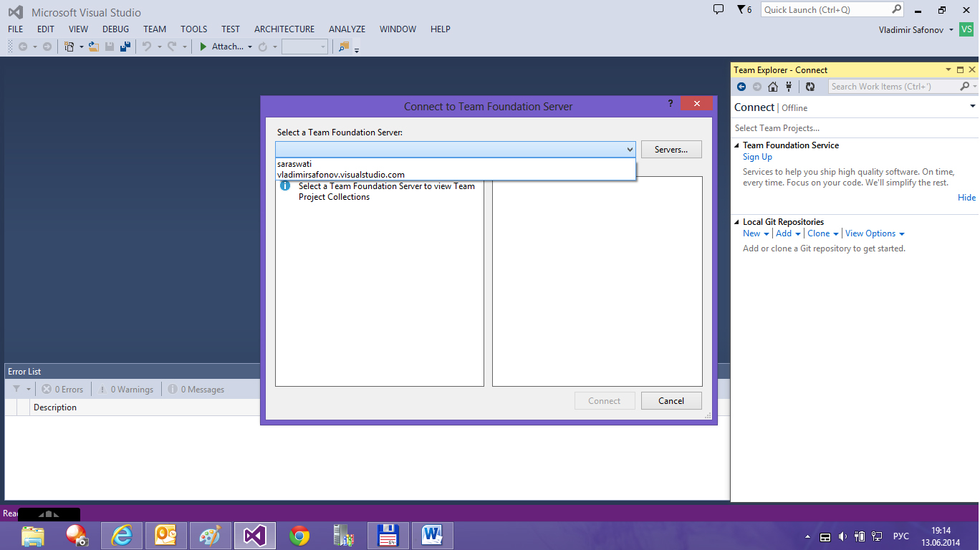This screenshot has width=980, height=550.
Task: Open the ARCHITECTURE menu
Action: click(x=284, y=29)
